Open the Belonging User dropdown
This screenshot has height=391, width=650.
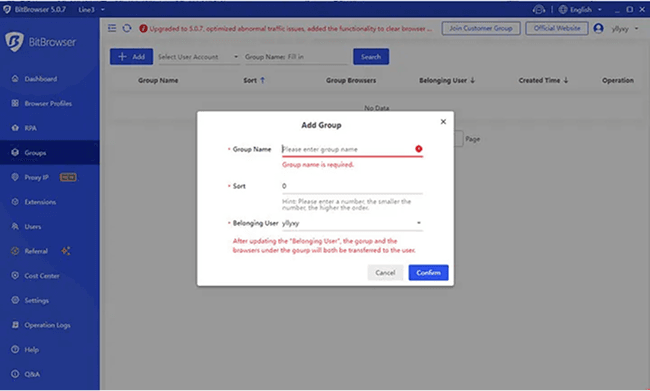pyautogui.click(x=352, y=223)
